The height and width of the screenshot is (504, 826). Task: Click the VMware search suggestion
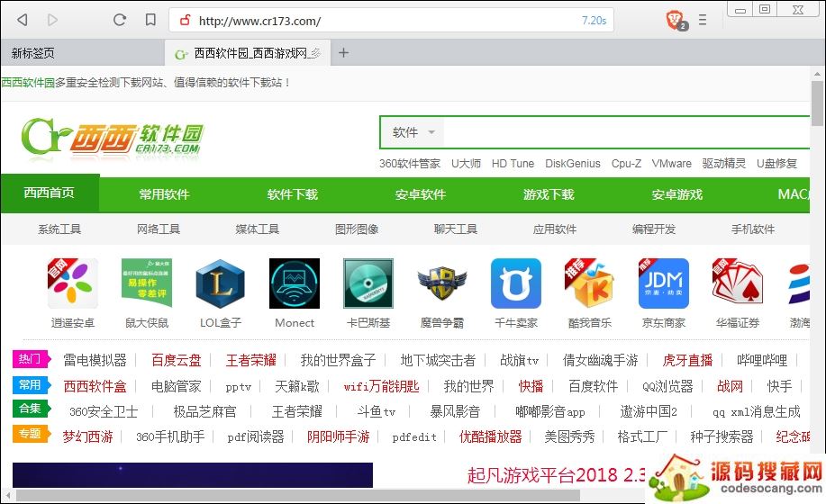pyautogui.click(x=671, y=164)
